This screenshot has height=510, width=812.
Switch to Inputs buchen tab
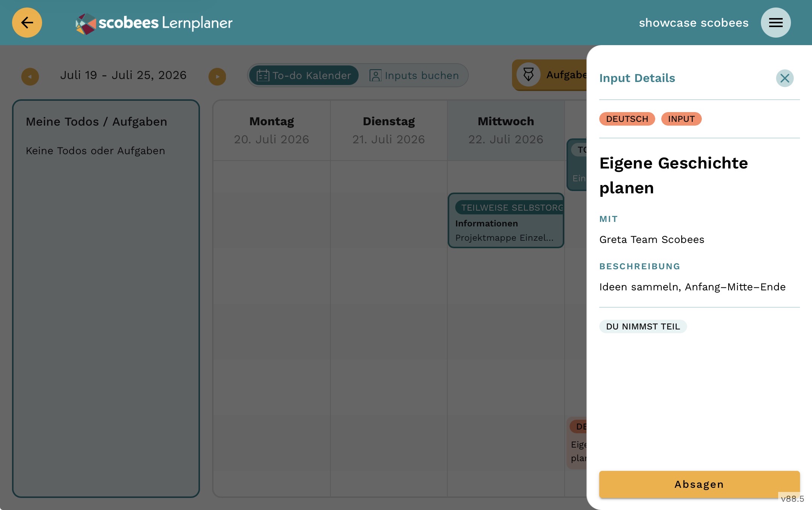[x=414, y=76]
